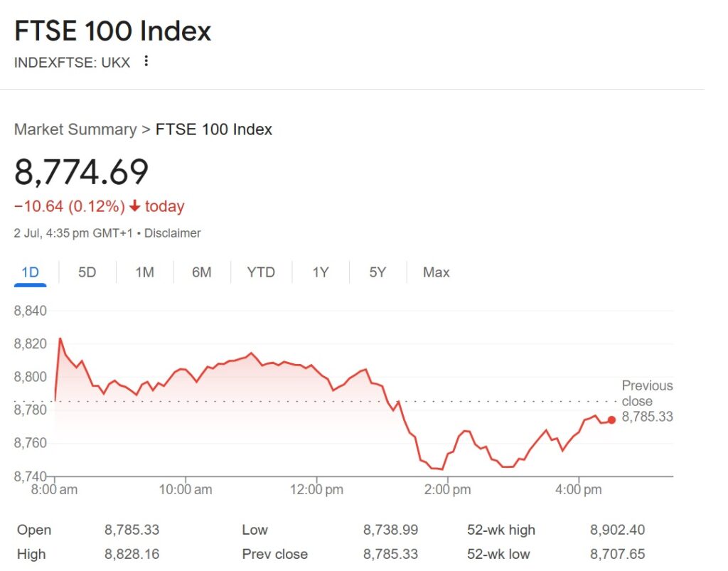Viewport: 728px width, 571px height.
Task: Open the Market Summary link
Action: [75, 129]
